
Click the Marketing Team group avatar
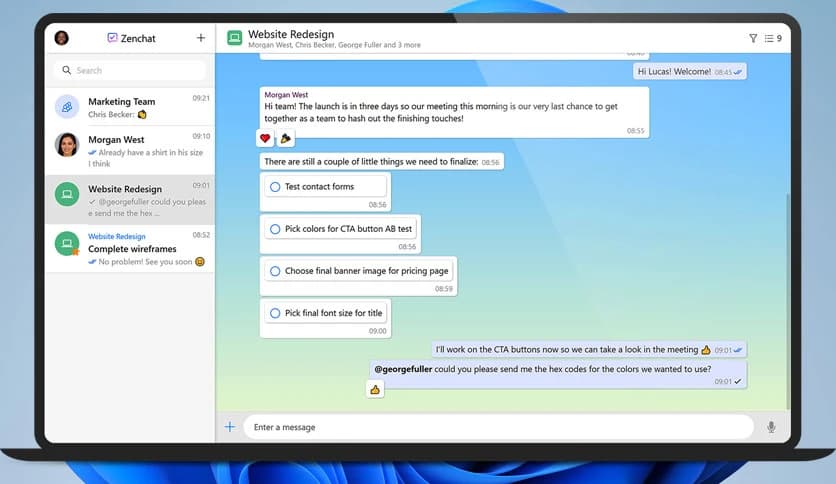[67, 107]
